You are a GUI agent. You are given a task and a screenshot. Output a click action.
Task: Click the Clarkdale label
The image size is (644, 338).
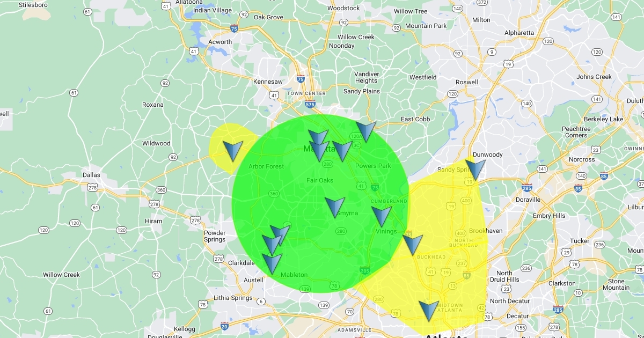(x=241, y=263)
